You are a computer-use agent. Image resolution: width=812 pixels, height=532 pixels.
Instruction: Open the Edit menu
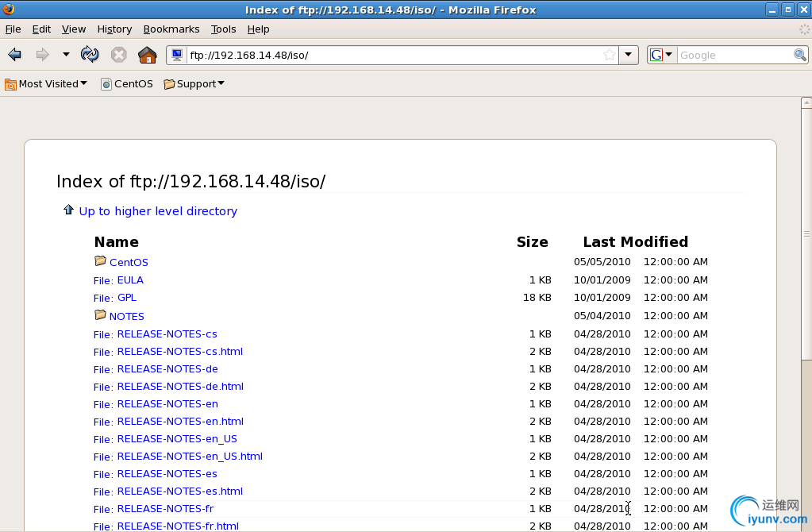click(41, 29)
